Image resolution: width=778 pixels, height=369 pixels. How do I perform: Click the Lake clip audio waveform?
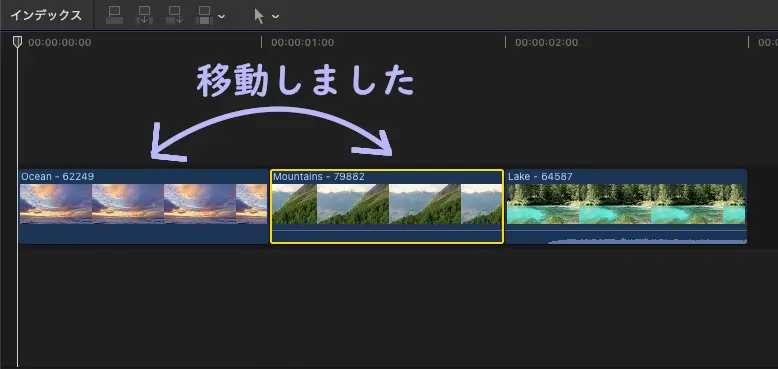[647, 241]
